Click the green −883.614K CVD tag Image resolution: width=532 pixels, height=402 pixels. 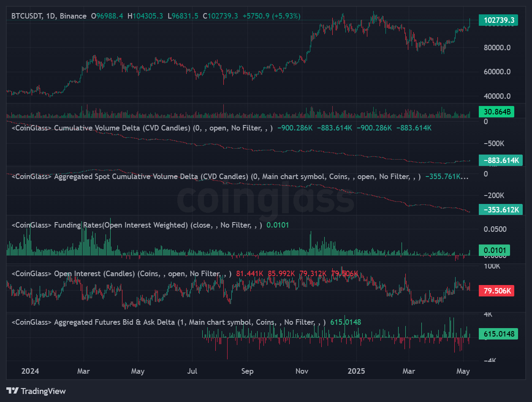coord(501,160)
